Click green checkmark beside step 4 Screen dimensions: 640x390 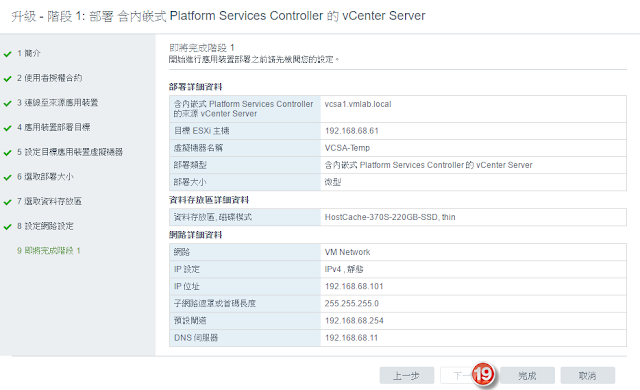7,128
